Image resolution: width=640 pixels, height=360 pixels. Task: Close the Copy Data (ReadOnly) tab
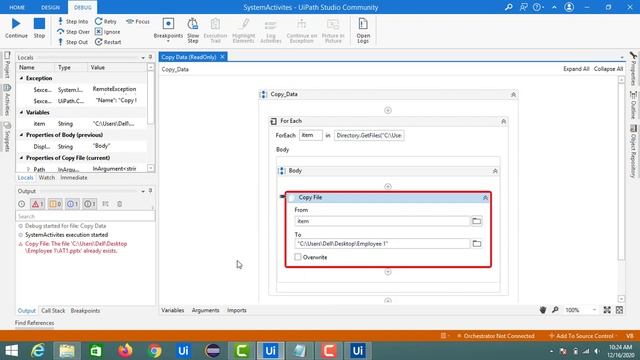[222, 57]
